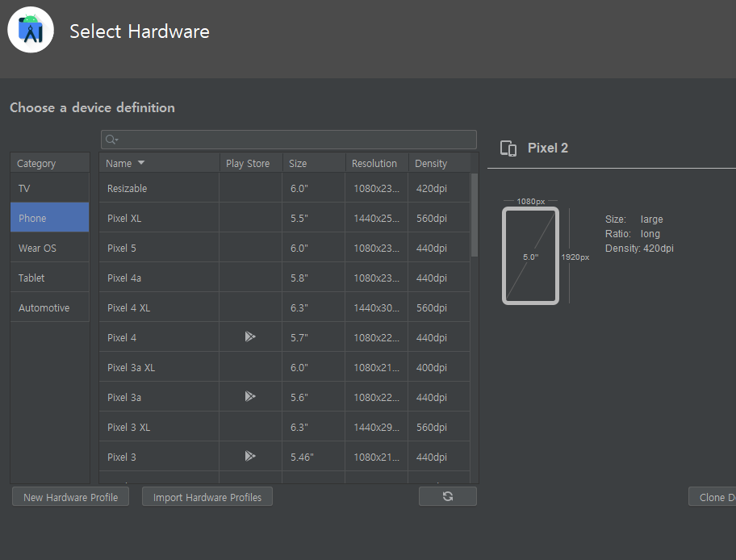Sort by Density column header
This screenshot has width=736, height=560.
point(439,163)
